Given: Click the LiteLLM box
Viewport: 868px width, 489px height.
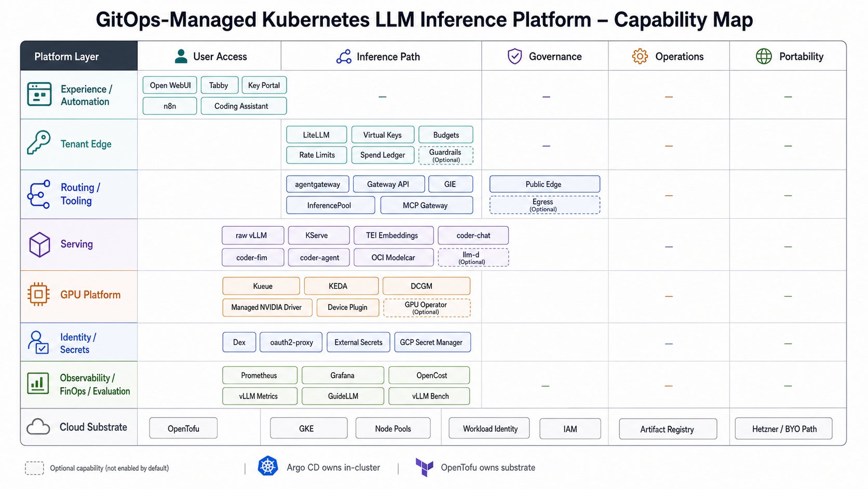Looking at the screenshot, I should point(316,135).
